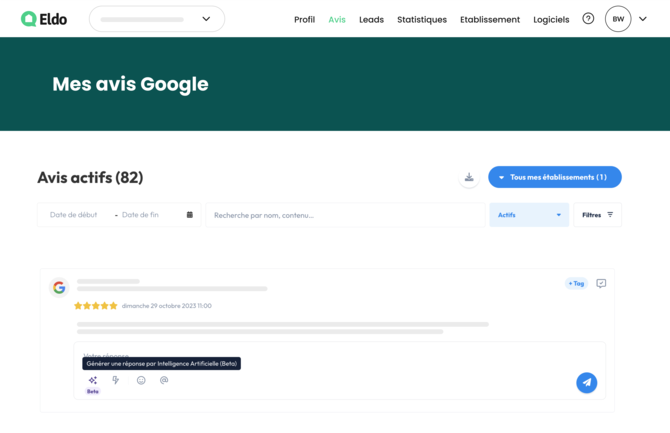The height and width of the screenshot is (433, 670).
Task: Open the Statistiques section
Action: point(422,20)
